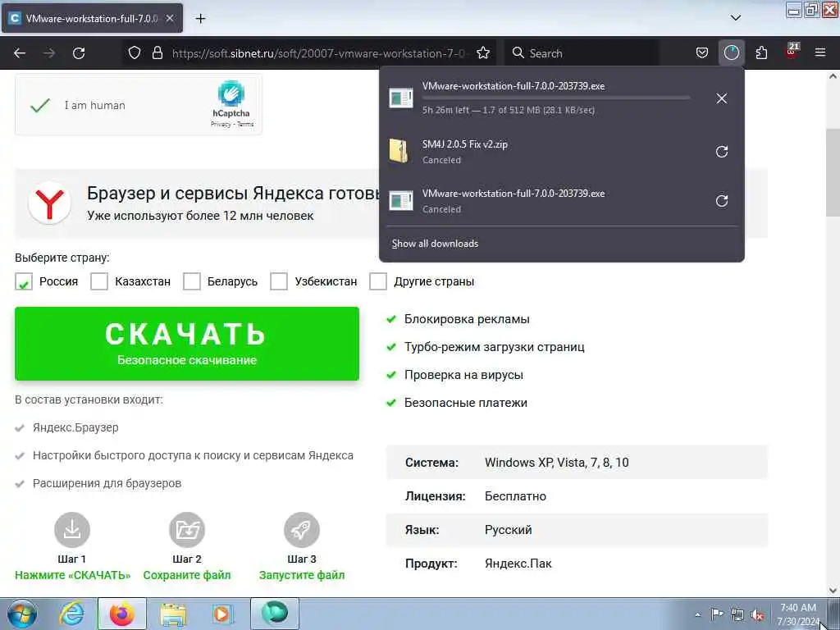Click the page vertical scrollbar thumb

[833, 172]
